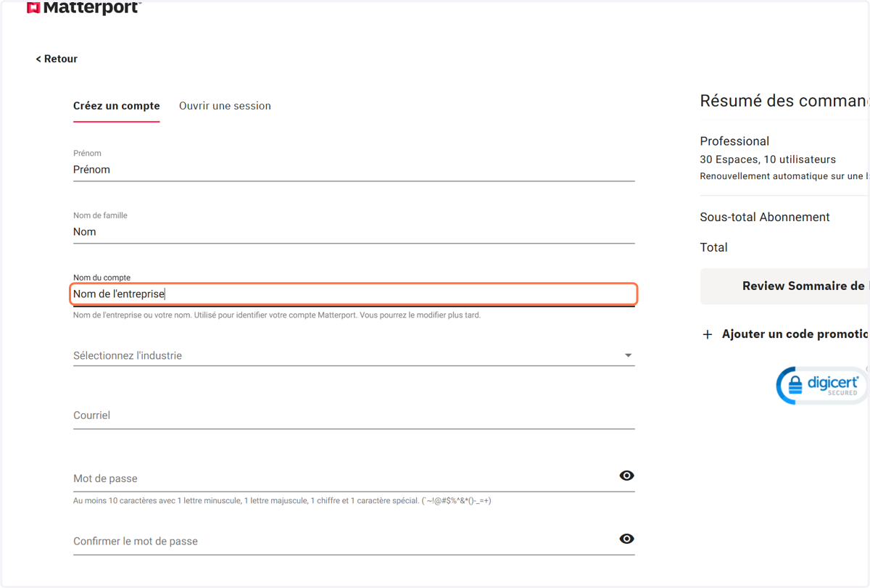Viewport: 870px width, 588px height.
Task: Click the Total label
Action: coord(714,247)
